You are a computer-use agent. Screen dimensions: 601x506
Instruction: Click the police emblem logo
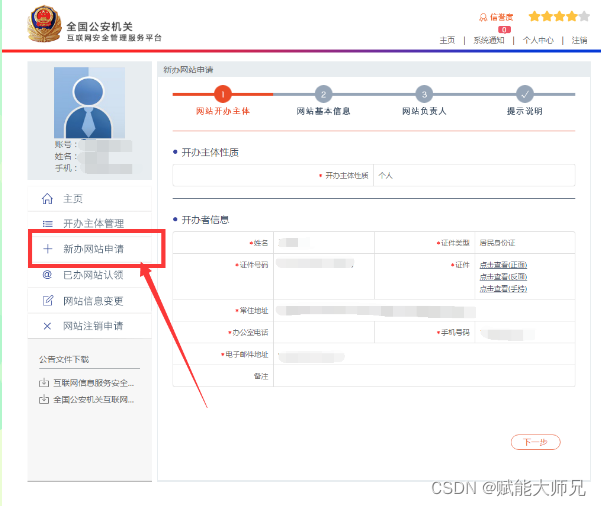pyautogui.click(x=44, y=24)
